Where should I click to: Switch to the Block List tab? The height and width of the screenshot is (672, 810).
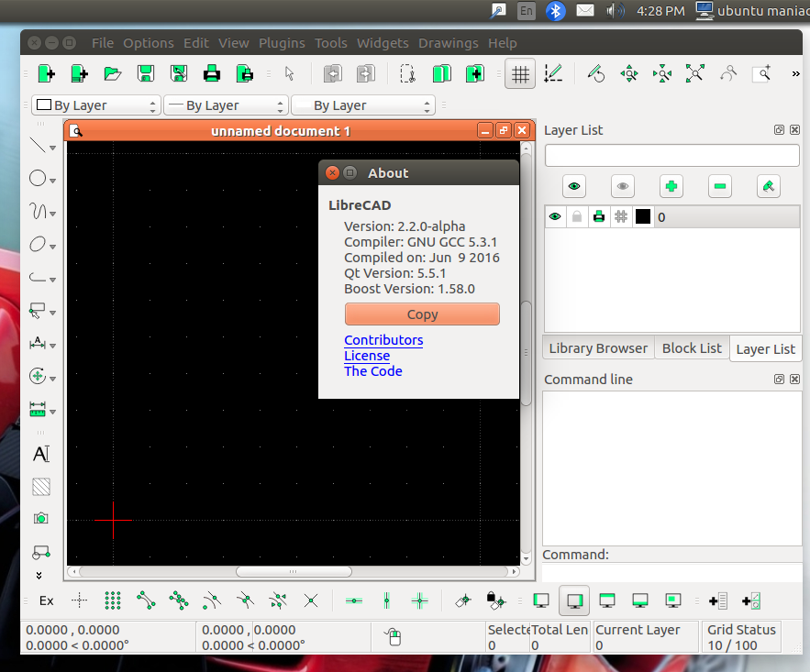click(692, 348)
